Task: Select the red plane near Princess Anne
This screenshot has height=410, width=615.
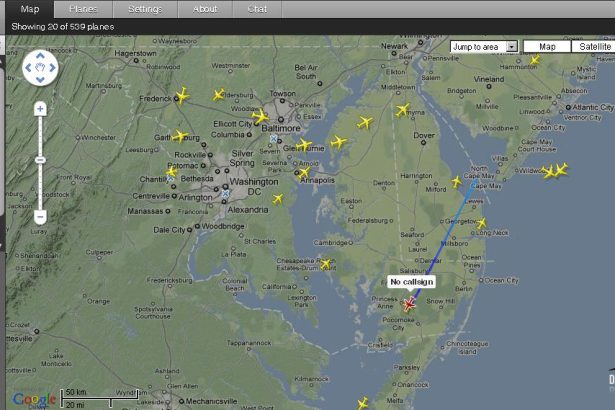Action: 409,304
